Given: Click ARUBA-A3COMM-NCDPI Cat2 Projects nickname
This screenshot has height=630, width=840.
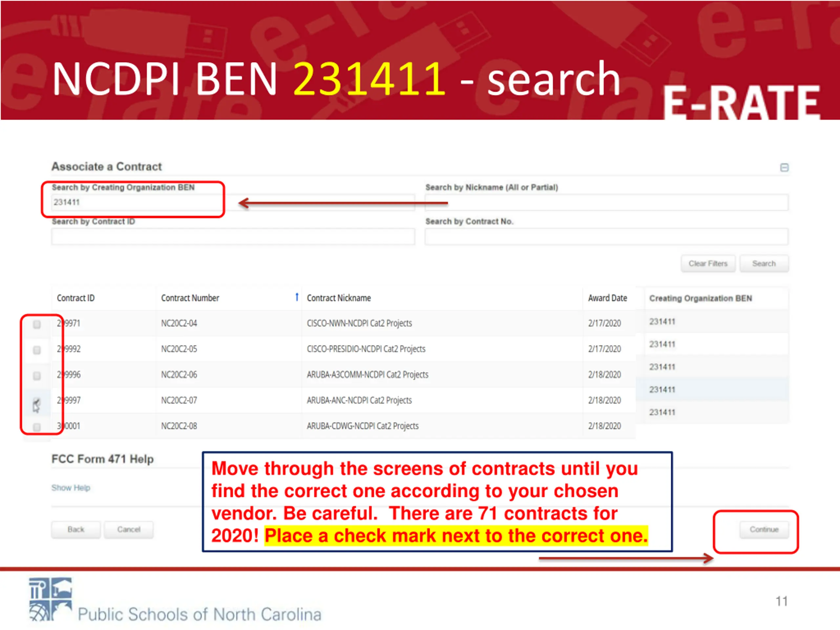Looking at the screenshot, I should [x=367, y=375].
